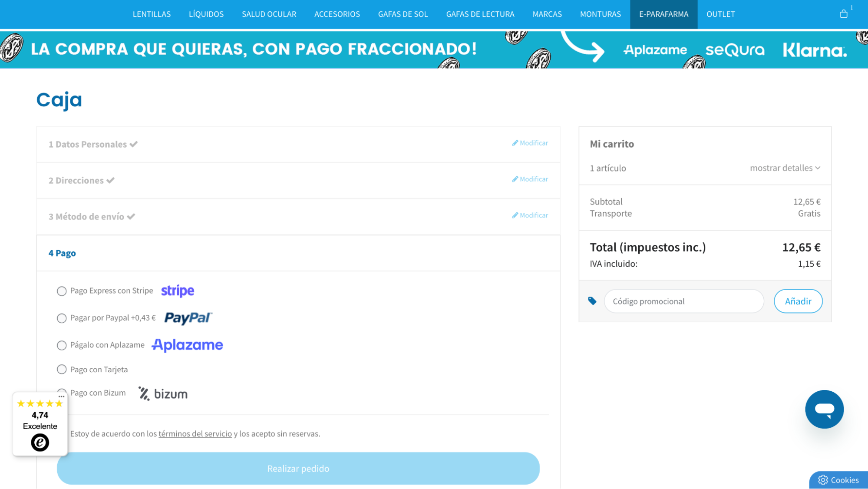
Task: Go to the E-PARAFARMA section
Action: 663,14
